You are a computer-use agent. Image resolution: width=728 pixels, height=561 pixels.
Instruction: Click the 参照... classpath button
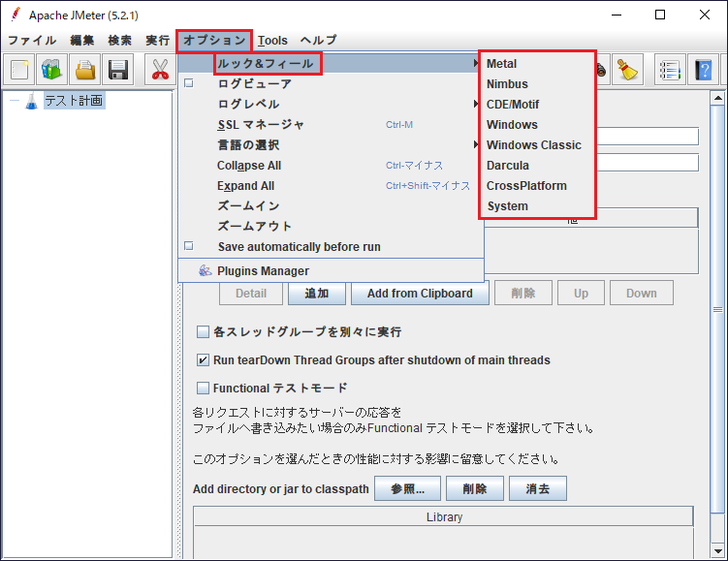tap(407, 488)
